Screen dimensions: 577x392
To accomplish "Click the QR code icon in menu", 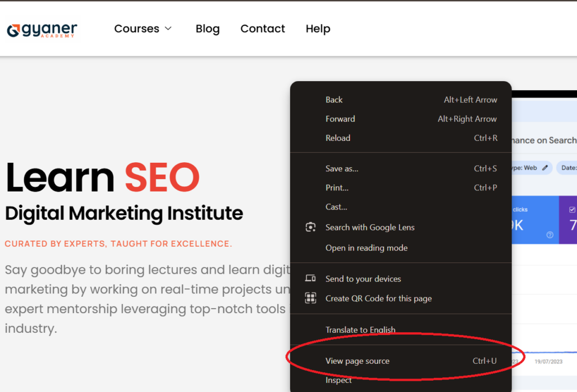I will point(310,299).
